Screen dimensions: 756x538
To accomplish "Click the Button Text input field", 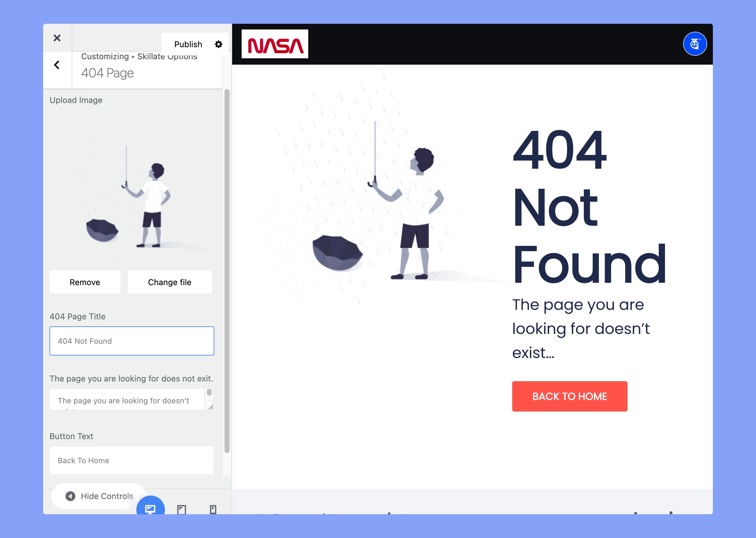I will (x=132, y=460).
